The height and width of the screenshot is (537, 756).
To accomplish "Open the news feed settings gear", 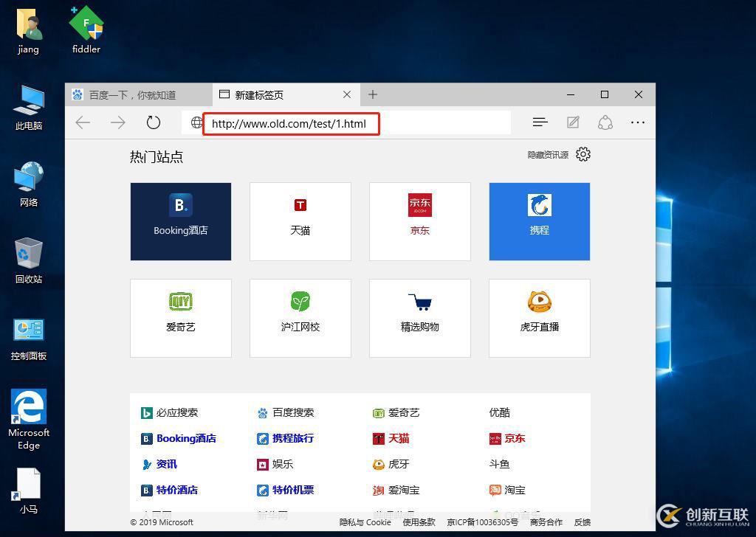I will tap(583, 154).
